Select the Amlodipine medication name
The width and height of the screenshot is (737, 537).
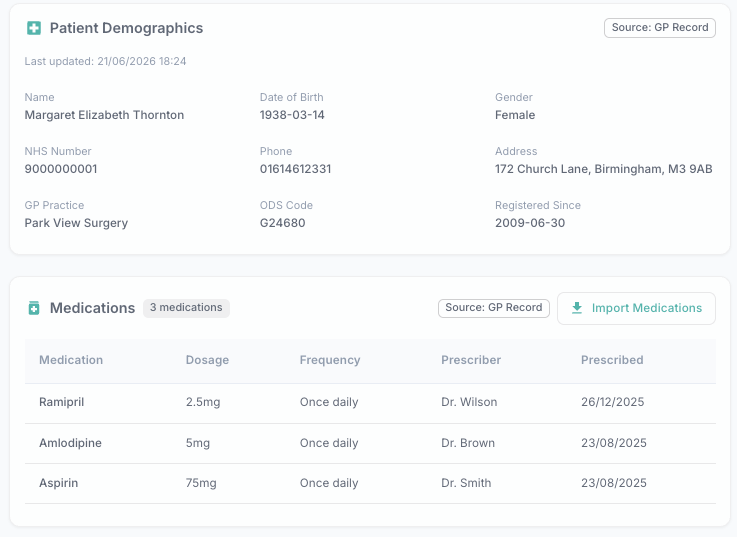70,443
